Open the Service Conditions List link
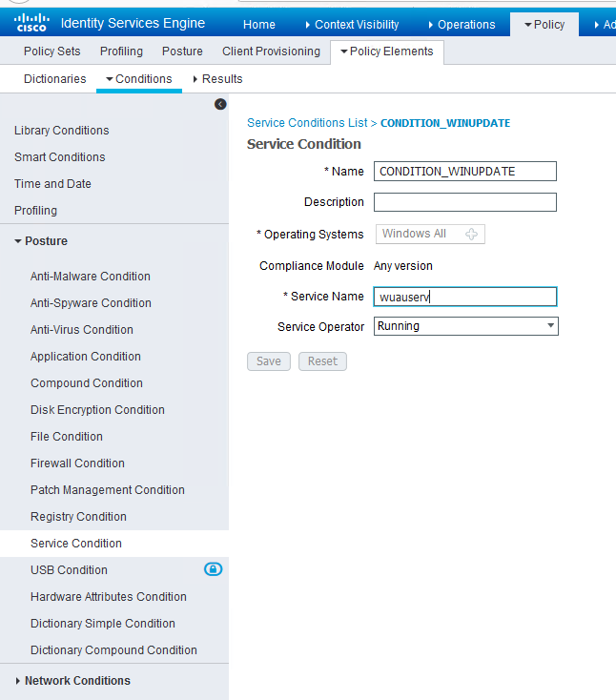The image size is (616, 700). click(x=307, y=123)
